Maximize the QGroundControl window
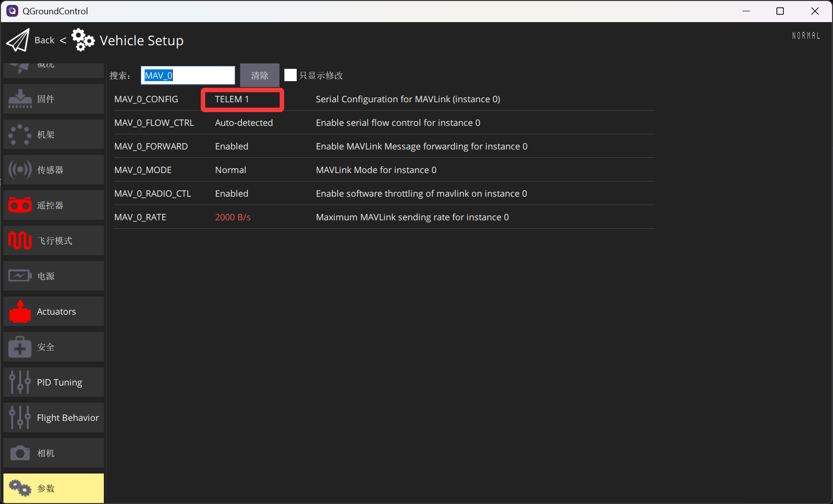The image size is (833, 504). click(x=780, y=11)
